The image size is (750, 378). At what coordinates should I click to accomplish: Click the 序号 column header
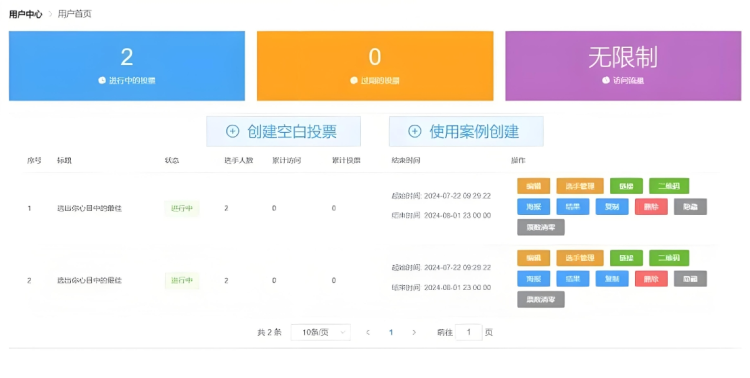(34, 160)
